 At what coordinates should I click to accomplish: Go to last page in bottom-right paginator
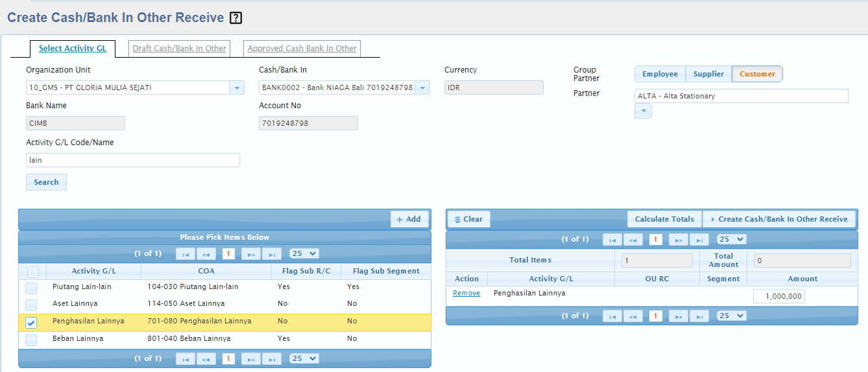(x=699, y=316)
